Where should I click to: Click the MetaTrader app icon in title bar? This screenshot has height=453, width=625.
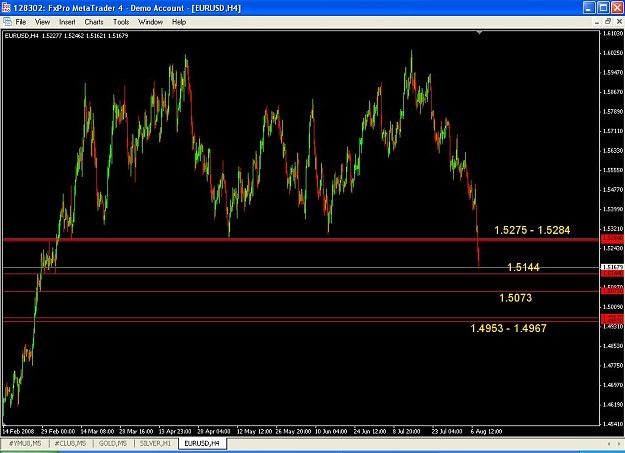(x=6, y=8)
